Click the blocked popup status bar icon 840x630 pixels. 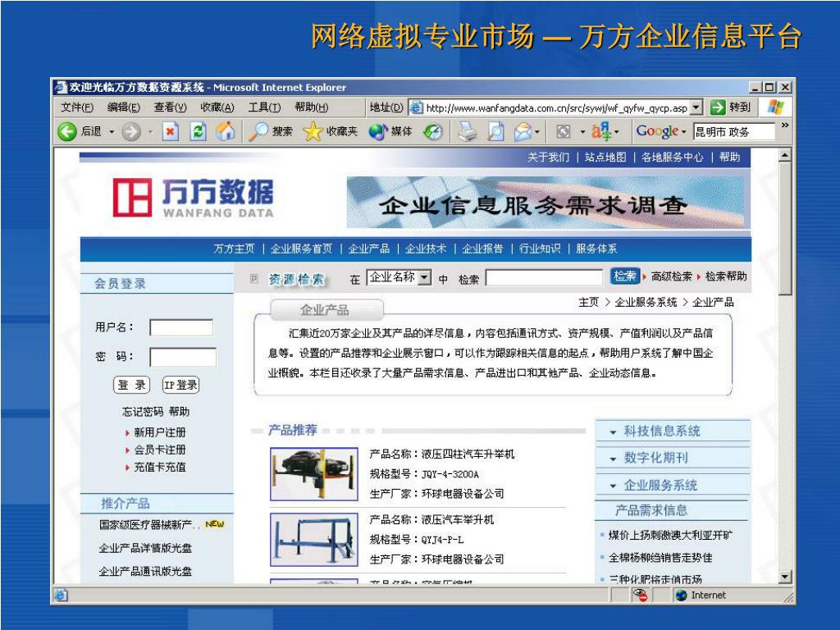click(640, 595)
